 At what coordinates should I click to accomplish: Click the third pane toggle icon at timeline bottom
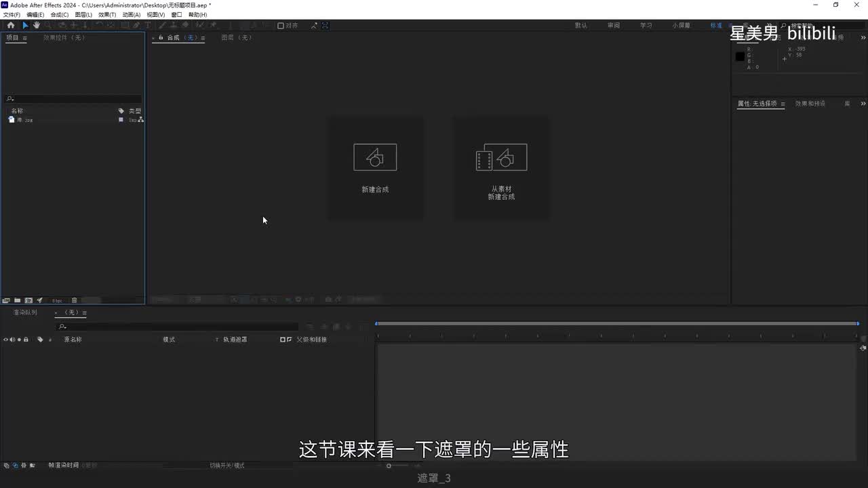pos(24,466)
